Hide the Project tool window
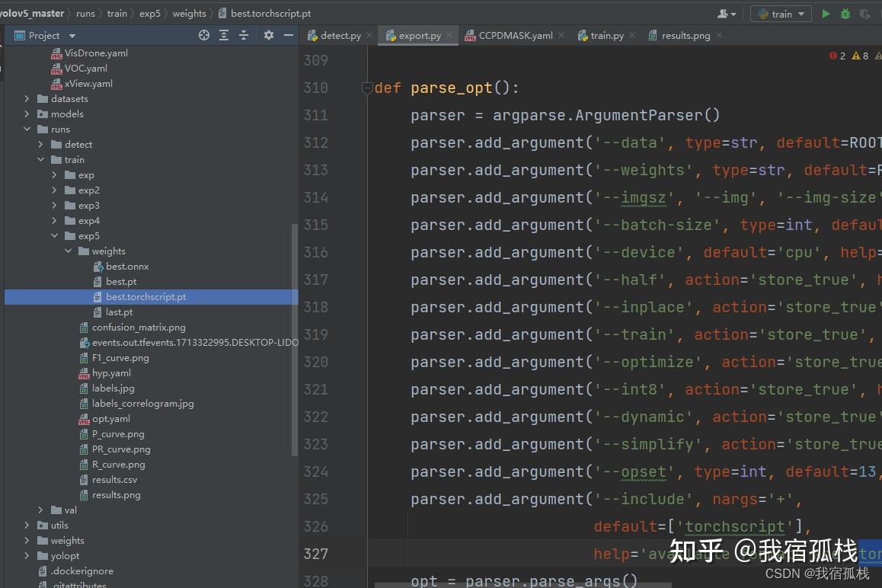 click(288, 35)
